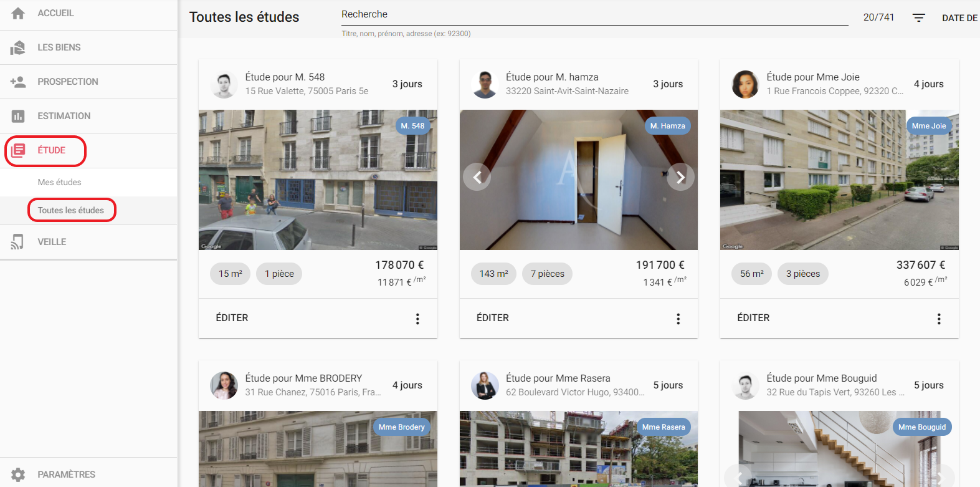Open more options for Mme Joie study
This screenshot has width=980, height=487.
click(939, 319)
